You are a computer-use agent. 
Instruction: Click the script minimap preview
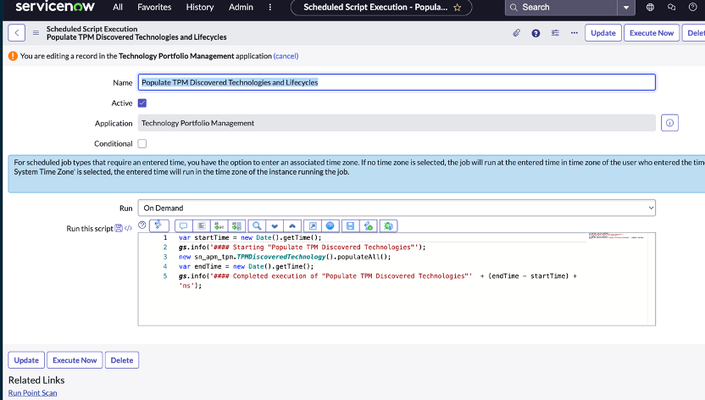617,236
